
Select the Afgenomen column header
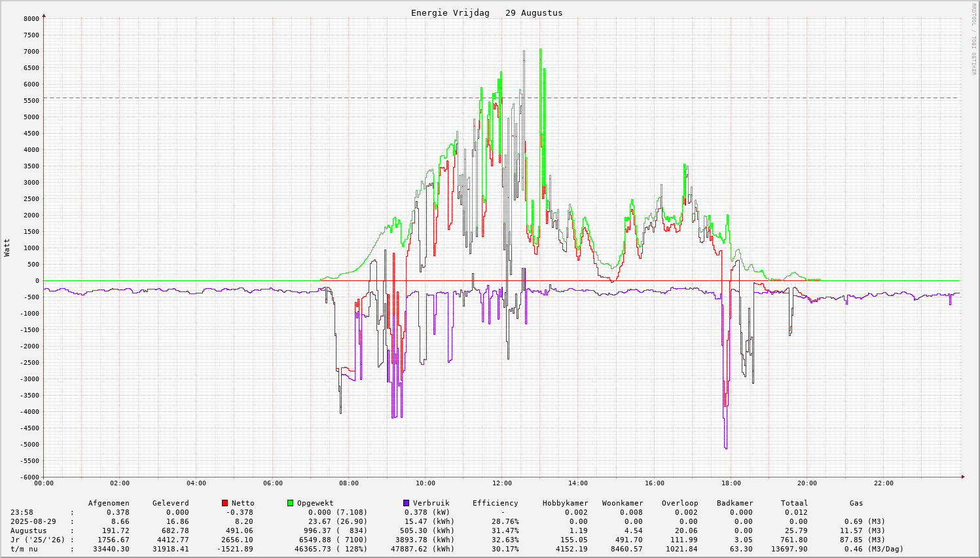[x=109, y=503]
